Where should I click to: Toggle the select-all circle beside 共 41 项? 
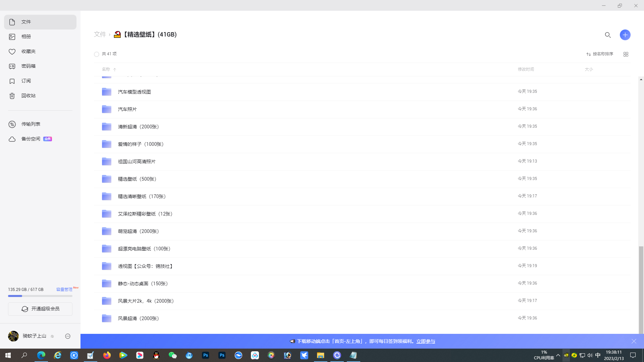(97, 54)
